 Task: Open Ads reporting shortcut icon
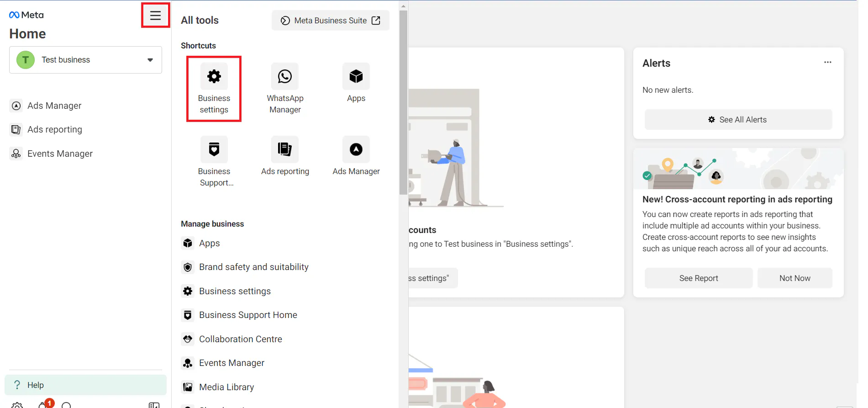(285, 149)
